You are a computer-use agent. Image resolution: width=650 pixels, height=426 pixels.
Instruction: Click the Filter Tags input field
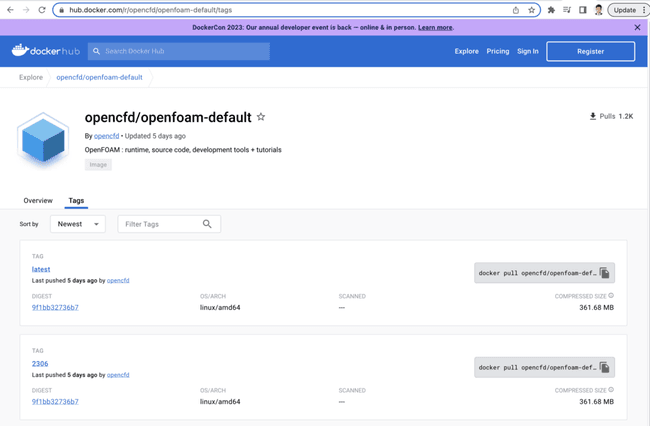click(x=160, y=224)
